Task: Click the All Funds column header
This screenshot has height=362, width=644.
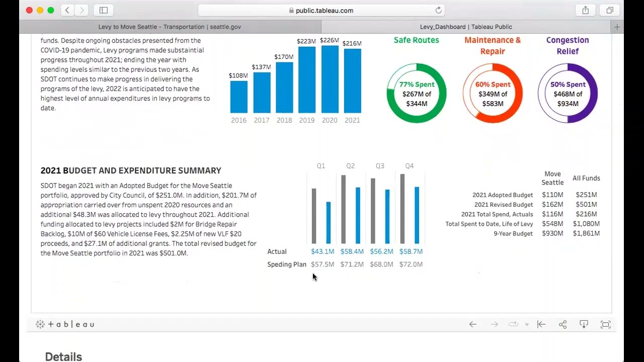Action: pos(586,178)
